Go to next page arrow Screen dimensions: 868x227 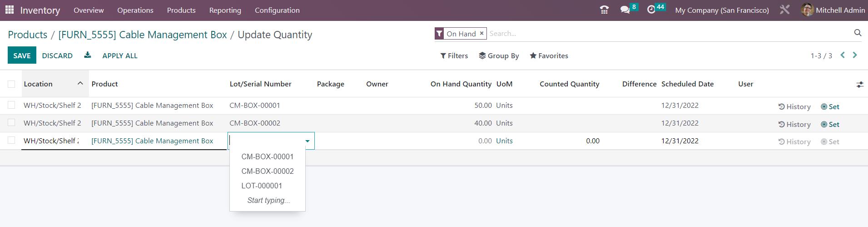pos(855,55)
